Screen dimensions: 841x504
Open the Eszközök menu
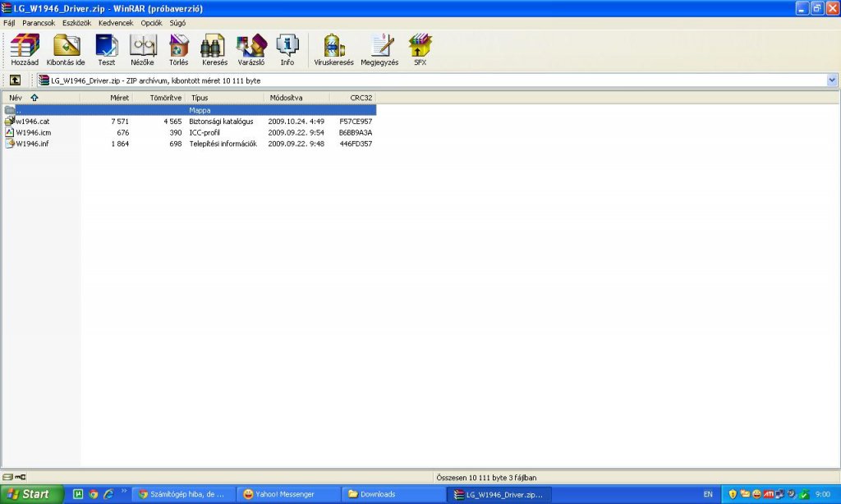click(76, 23)
